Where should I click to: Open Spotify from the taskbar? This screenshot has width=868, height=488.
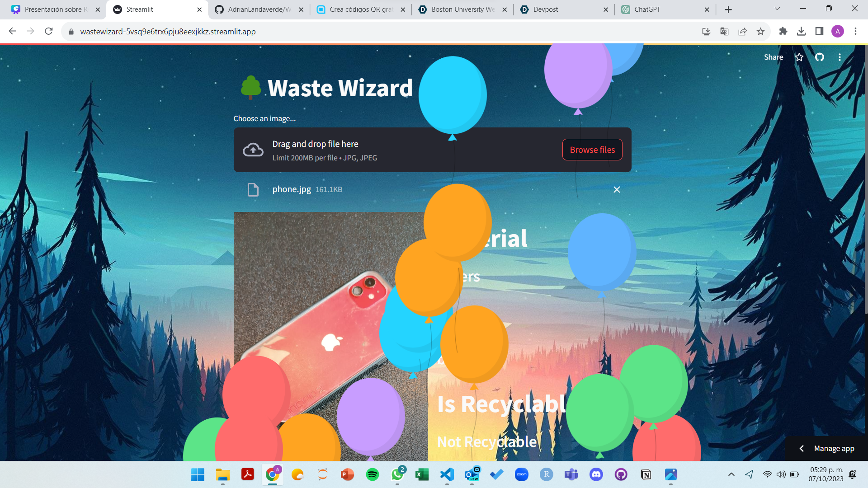(372, 474)
